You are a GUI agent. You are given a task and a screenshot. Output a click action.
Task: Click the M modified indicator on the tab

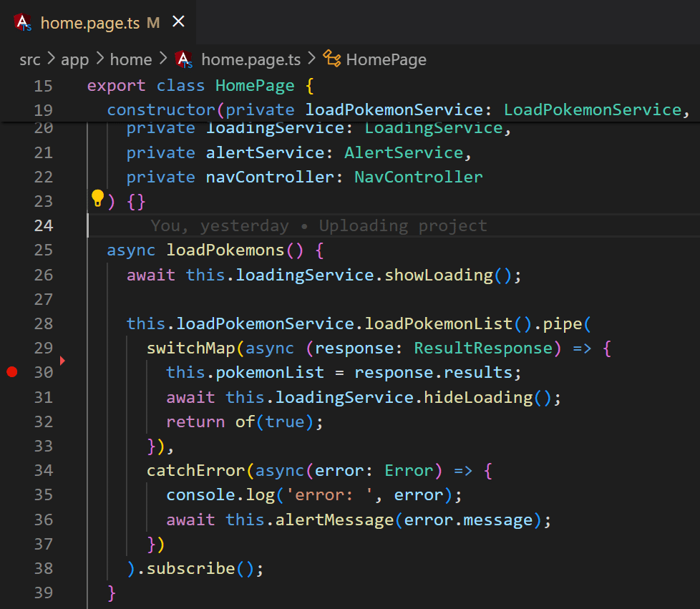click(x=153, y=23)
